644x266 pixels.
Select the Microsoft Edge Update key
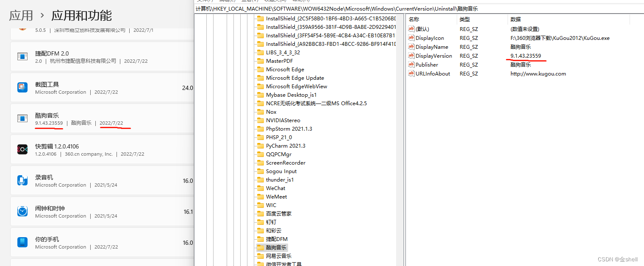[x=295, y=78]
